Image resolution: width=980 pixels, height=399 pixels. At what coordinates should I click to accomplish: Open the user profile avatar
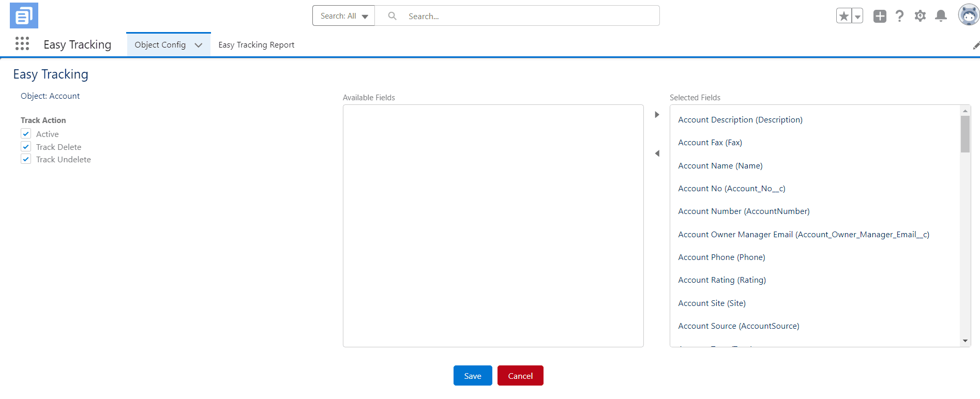[969, 15]
